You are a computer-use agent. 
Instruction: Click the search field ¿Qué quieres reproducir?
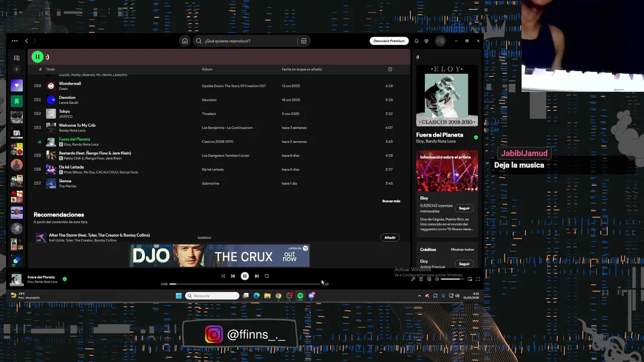pyautogui.click(x=246, y=41)
